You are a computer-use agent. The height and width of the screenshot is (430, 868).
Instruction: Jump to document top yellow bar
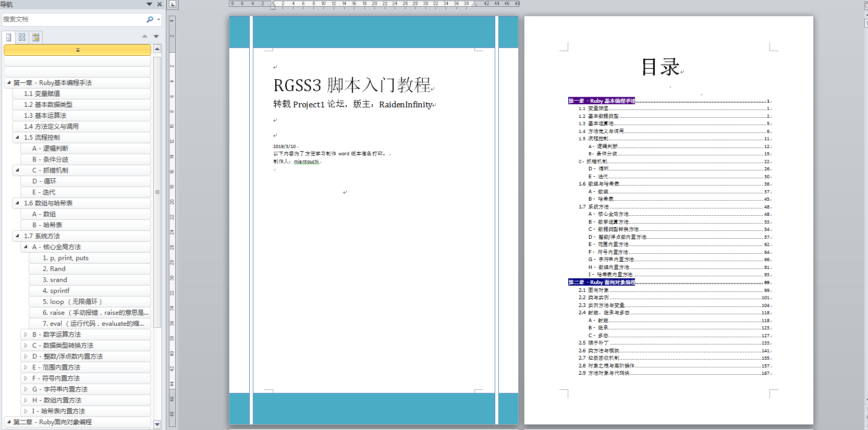click(77, 50)
